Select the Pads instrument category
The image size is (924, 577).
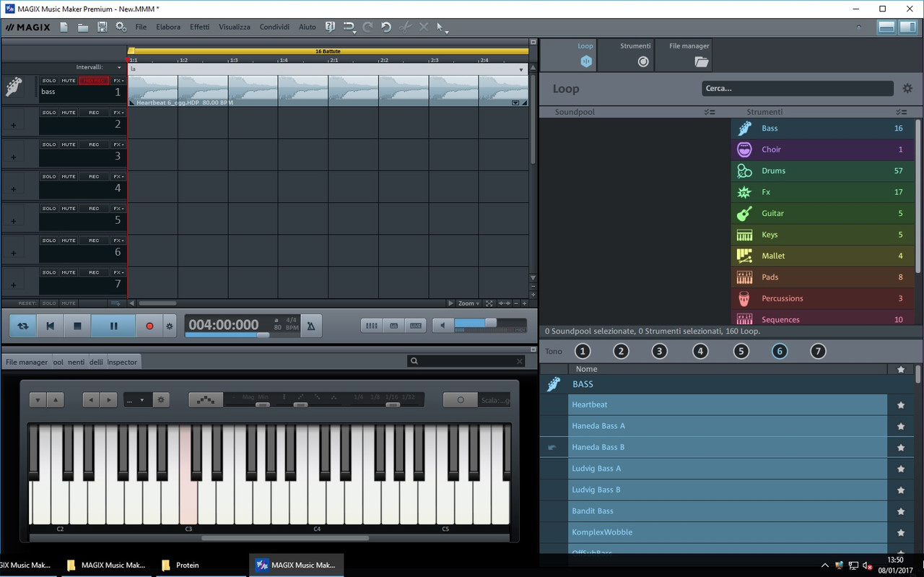tap(823, 277)
